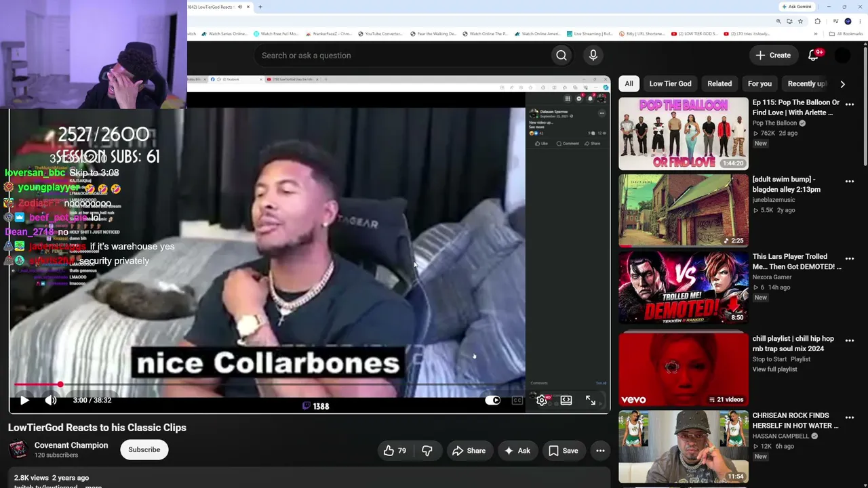Viewport: 868px width, 488px height.
Task: Like the video with 79 likes
Action: click(394, 451)
